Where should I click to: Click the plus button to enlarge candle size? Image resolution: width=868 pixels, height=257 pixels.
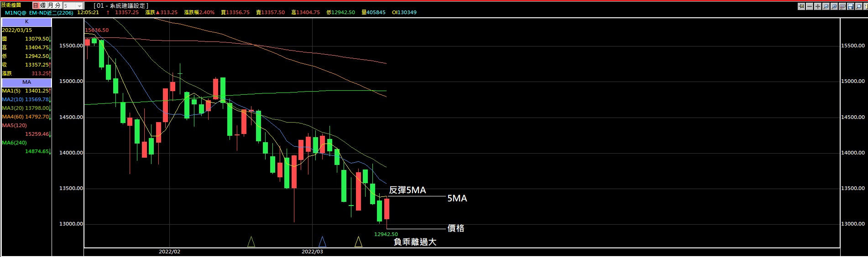pos(818,6)
